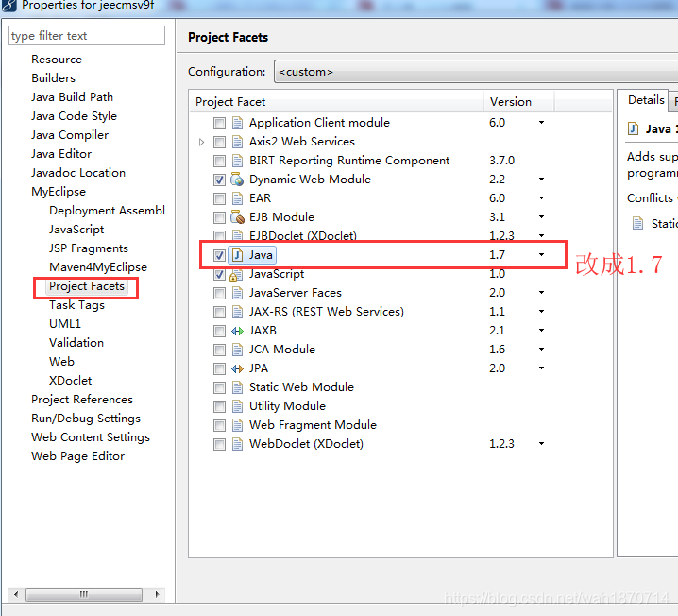Select Java Compiler in properties tree

[70, 135]
